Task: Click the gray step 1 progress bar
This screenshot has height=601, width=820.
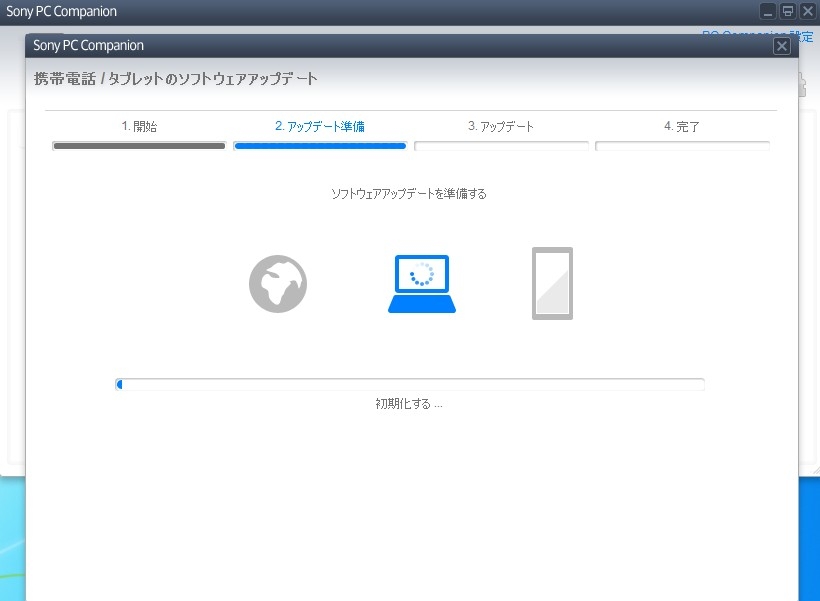Action: tap(139, 146)
